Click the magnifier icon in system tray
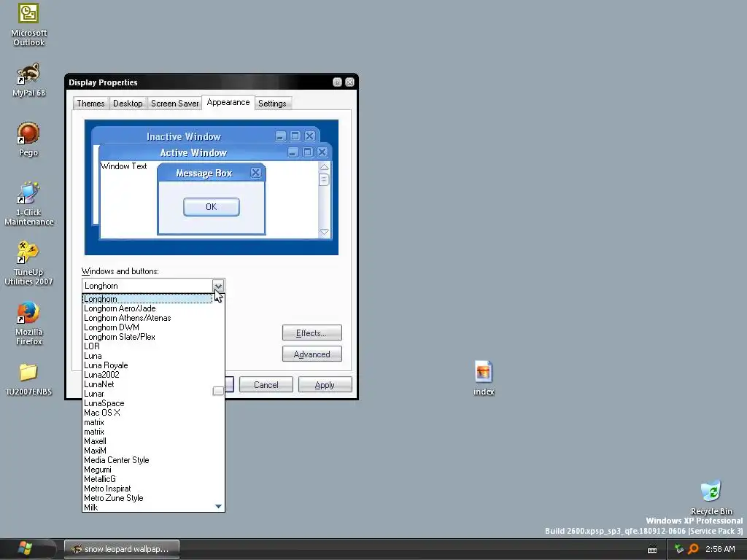This screenshot has height=560, width=747. tap(693, 549)
